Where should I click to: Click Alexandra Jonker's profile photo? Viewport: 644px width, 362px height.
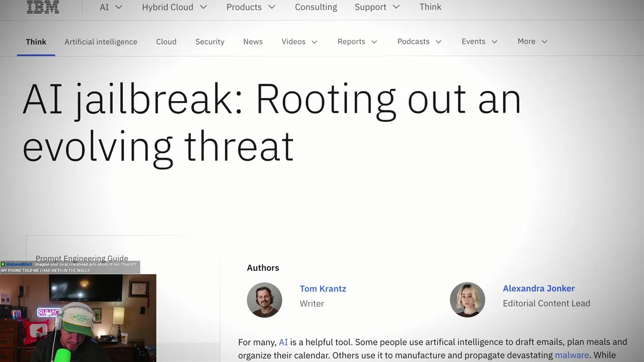click(467, 300)
